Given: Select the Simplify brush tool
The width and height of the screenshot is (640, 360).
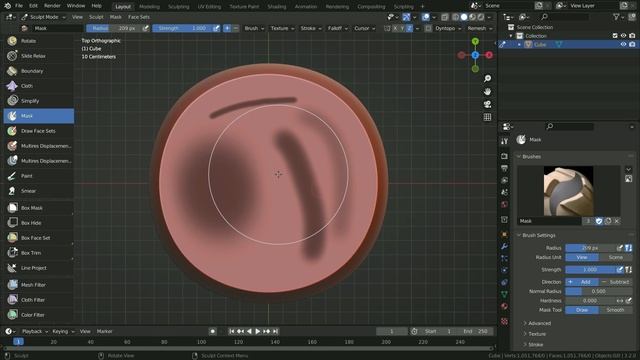Looking at the screenshot, I should 39,101.
